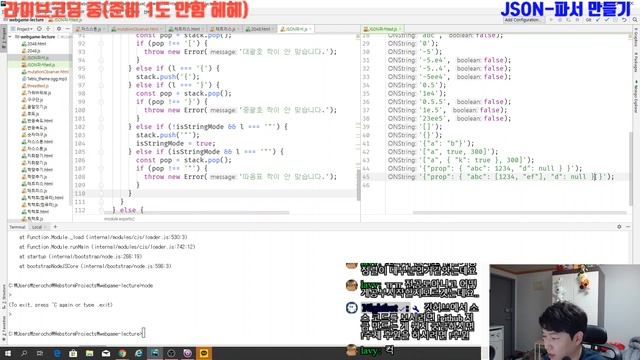Add a new terminal session with plus
The width and height of the screenshot is (640, 360).
click(x=55, y=227)
